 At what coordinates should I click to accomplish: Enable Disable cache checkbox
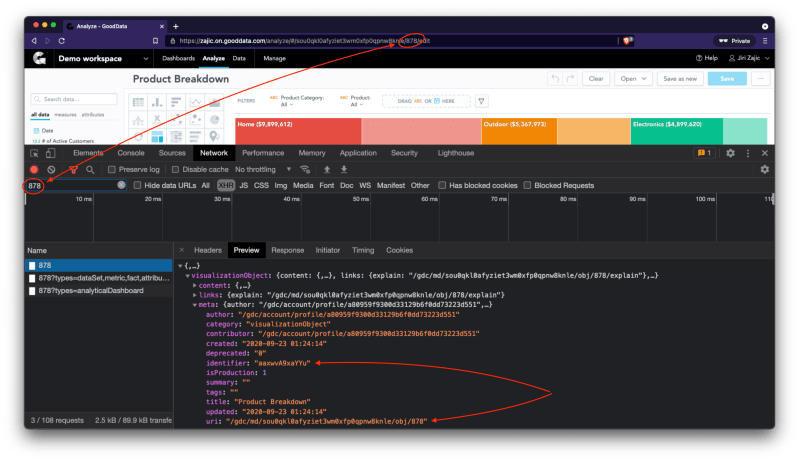pyautogui.click(x=175, y=169)
